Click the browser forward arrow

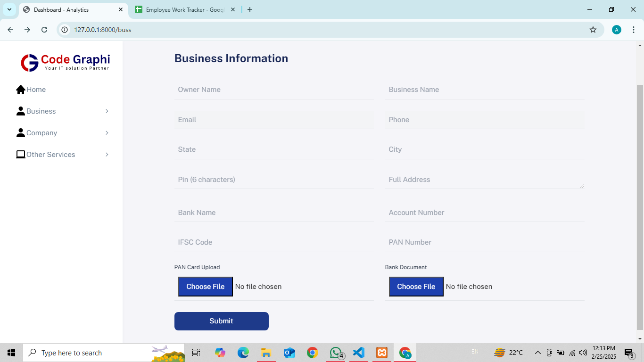pyautogui.click(x=27, y=30)
